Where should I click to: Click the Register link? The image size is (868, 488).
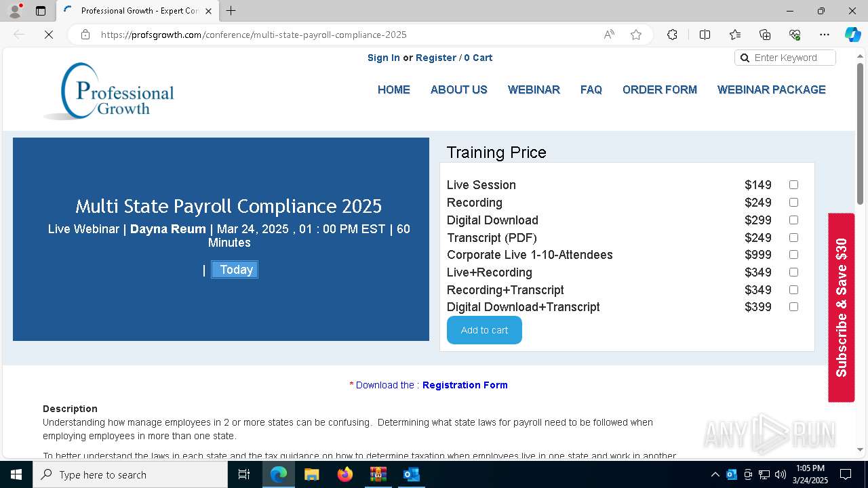coord(436,58)
